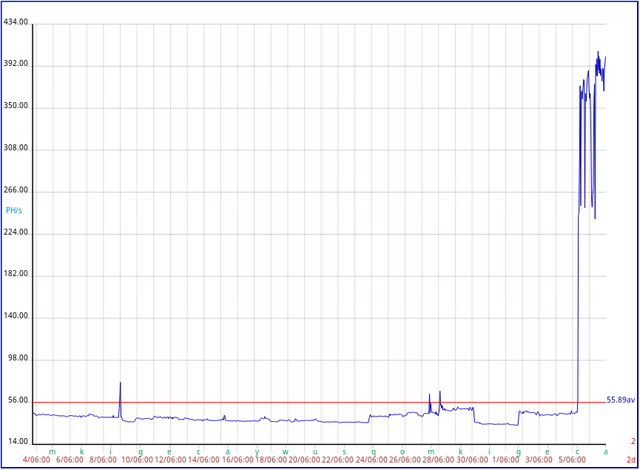Select the 3/06:00 date label
This screenshot has height=470, width=640.
(539, 460)
